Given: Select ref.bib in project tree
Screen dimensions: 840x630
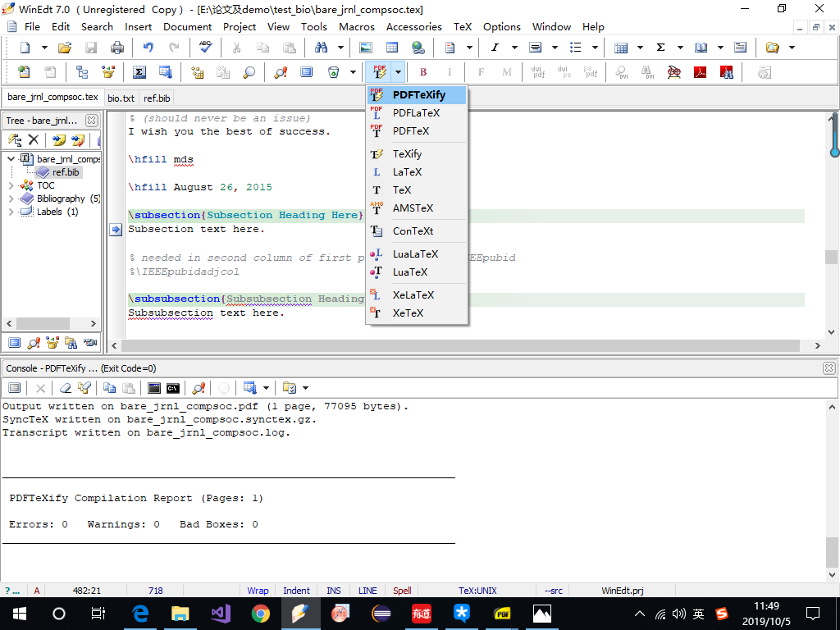Looking at the screenshot, I should [x=66, y=172].
